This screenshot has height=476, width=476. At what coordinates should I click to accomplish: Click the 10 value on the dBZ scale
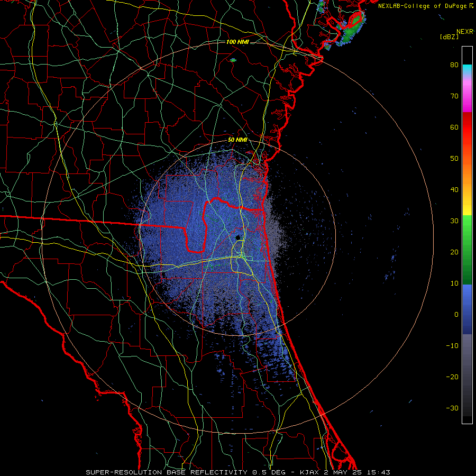454,283
